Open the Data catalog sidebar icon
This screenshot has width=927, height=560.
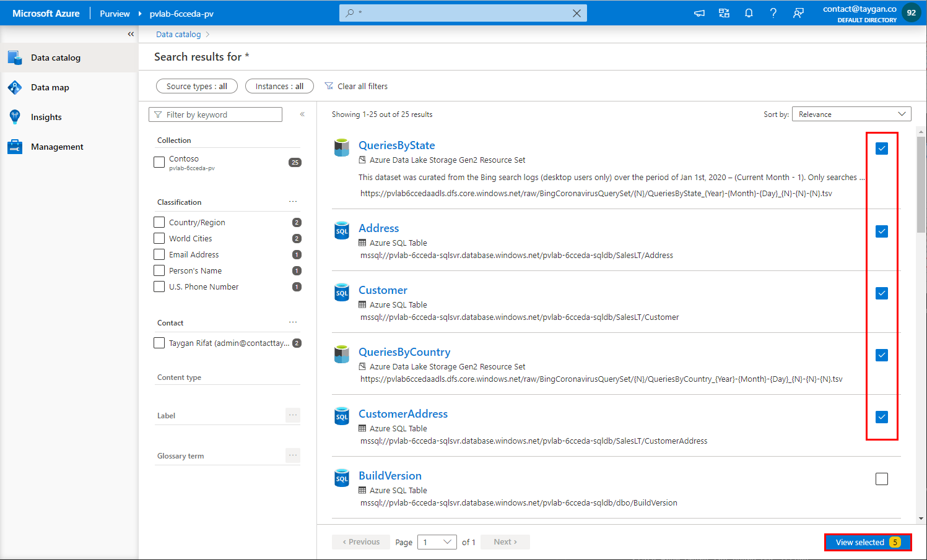click(x=15, y=58)
